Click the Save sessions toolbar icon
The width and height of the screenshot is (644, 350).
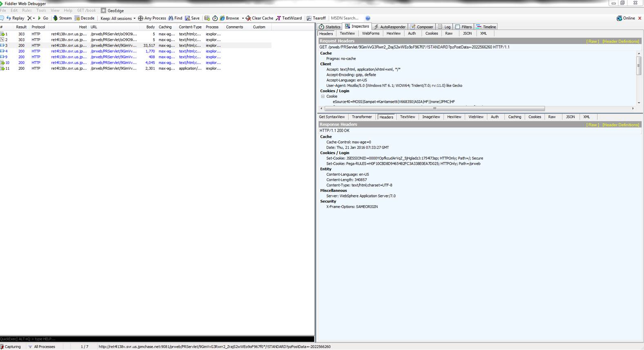coord(192,18)
